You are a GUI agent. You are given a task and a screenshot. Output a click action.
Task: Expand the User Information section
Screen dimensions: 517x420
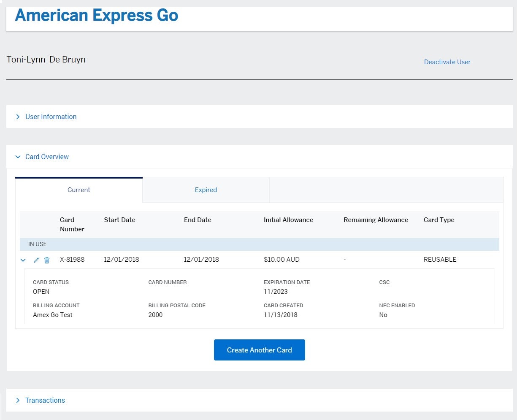coord(51,117)
